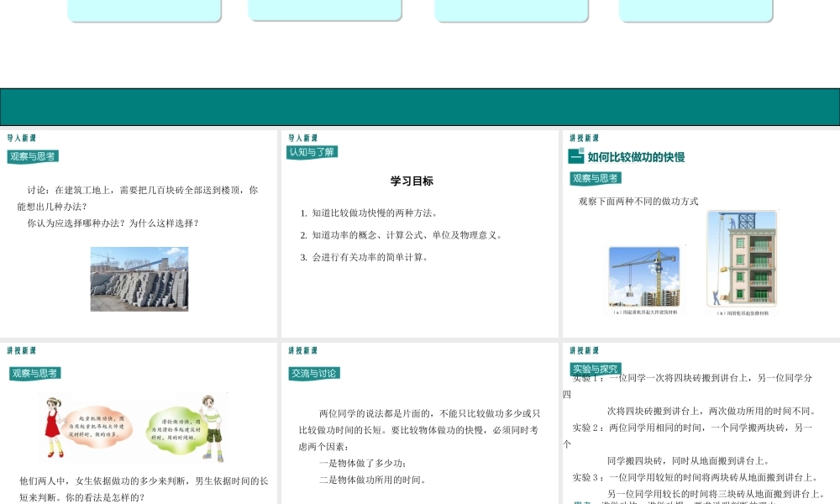The image size is (840, 504).
Task: Click the 认知与了解 tag
Action: coord(312,152)
